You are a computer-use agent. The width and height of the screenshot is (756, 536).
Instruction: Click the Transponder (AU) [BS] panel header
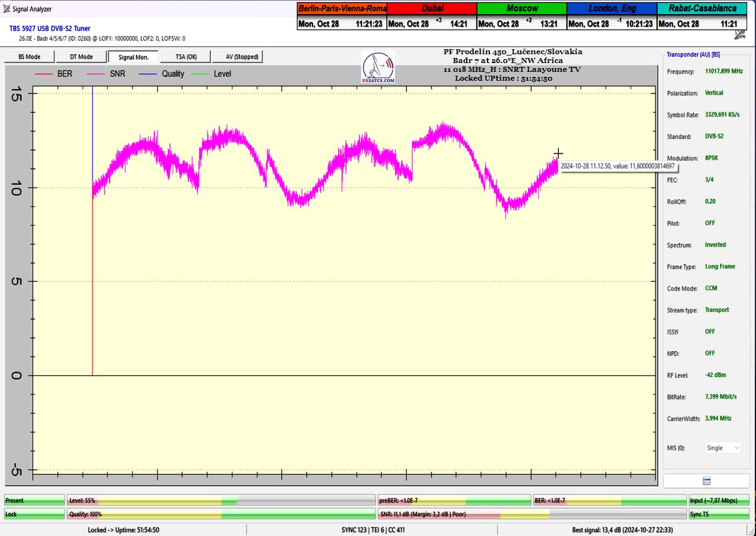pos(694,55)
